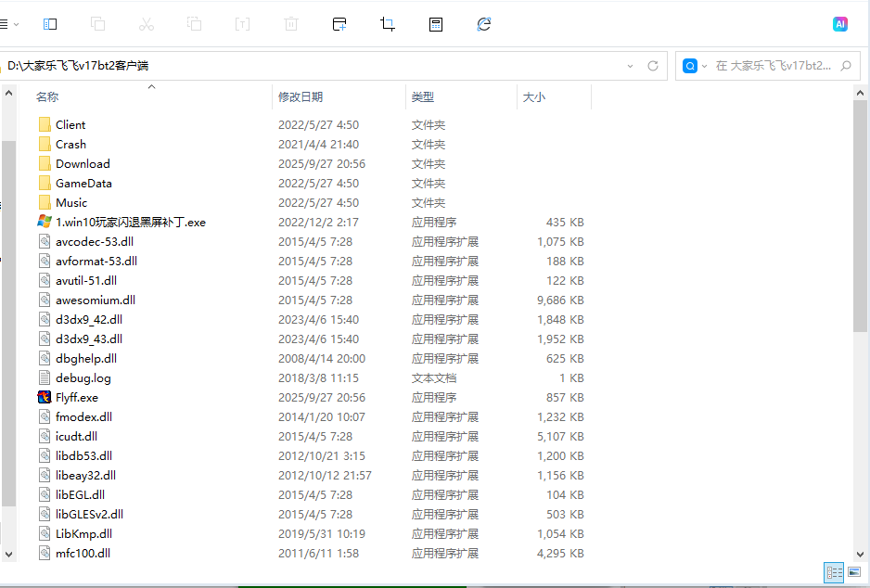870x588 pixels.
Task: Expand the address bar history dropdown
Action: pyautogui.click(x=631, y=66)
